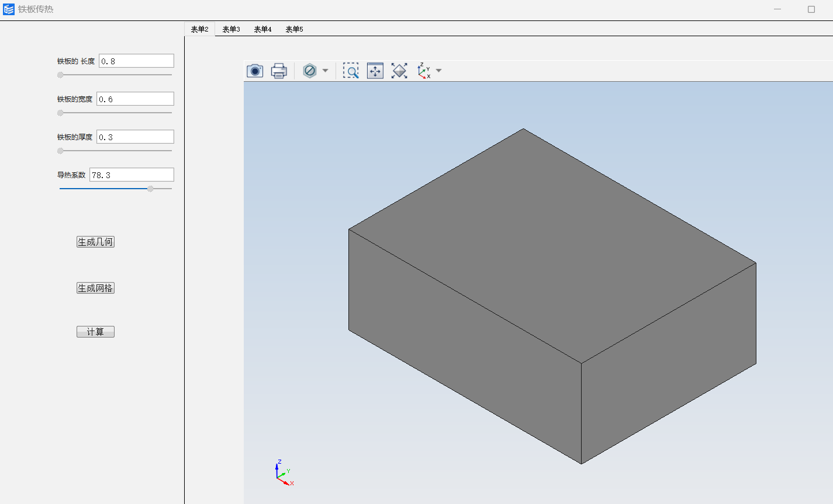The image size is (833, 504).
Task: Take a snapshot with the camera icon
Action: click(255, 71)
